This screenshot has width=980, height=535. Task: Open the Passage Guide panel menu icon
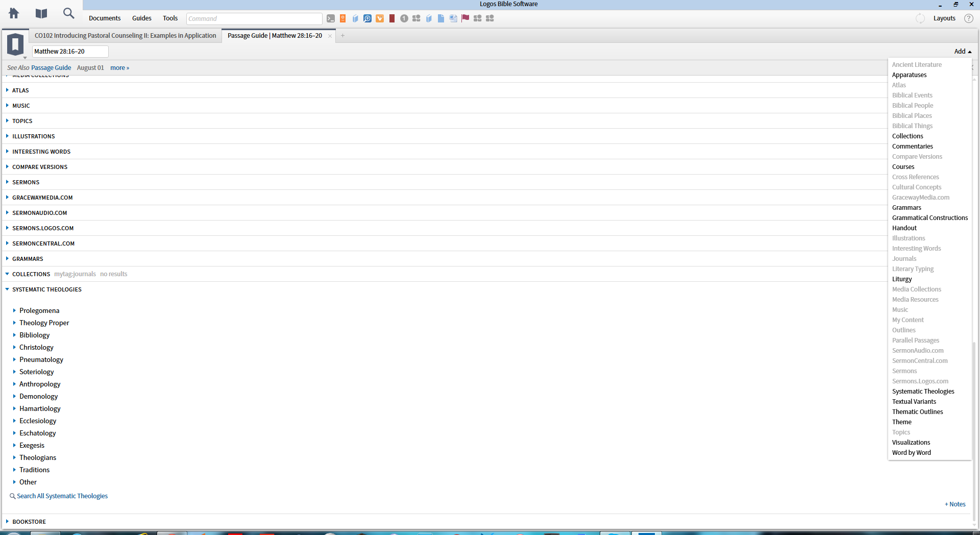click(15, 45)
